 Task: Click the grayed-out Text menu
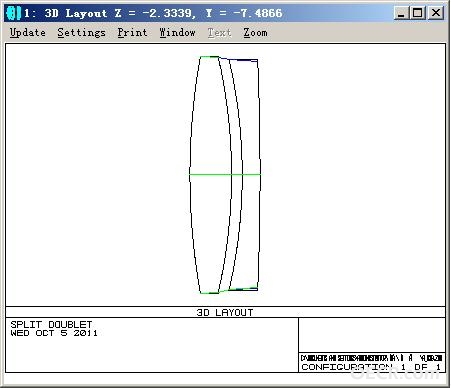click(219, 33)
